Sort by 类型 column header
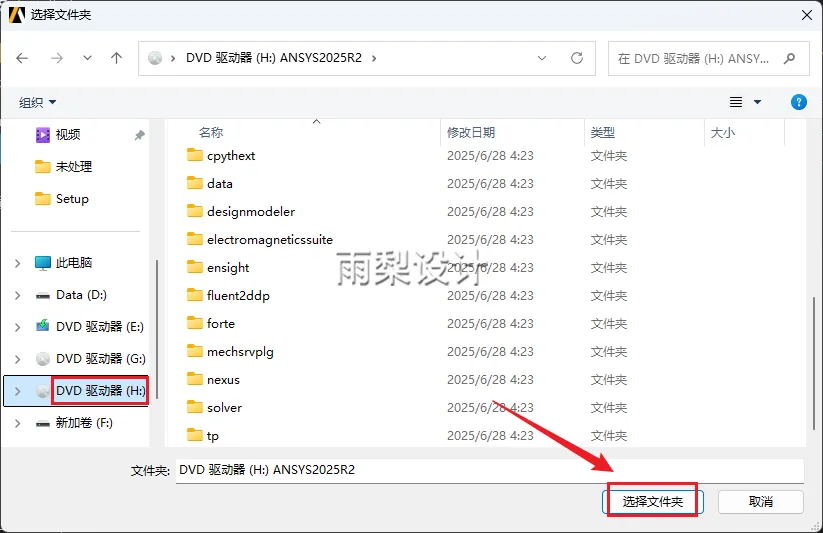The height and width of the screenshot is (533, 823). click(x=603, y=133)
